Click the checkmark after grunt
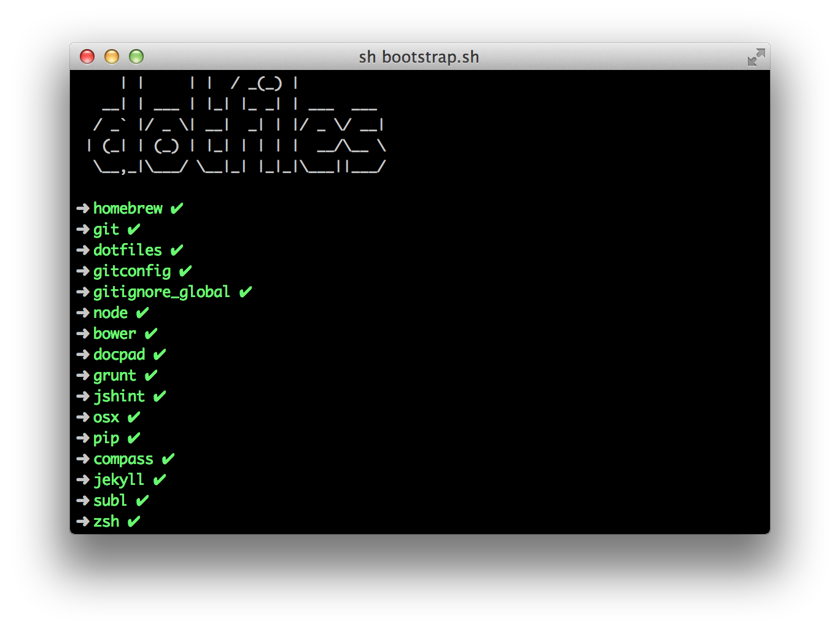This screenshot has height=631, width=840. (151, 376)
